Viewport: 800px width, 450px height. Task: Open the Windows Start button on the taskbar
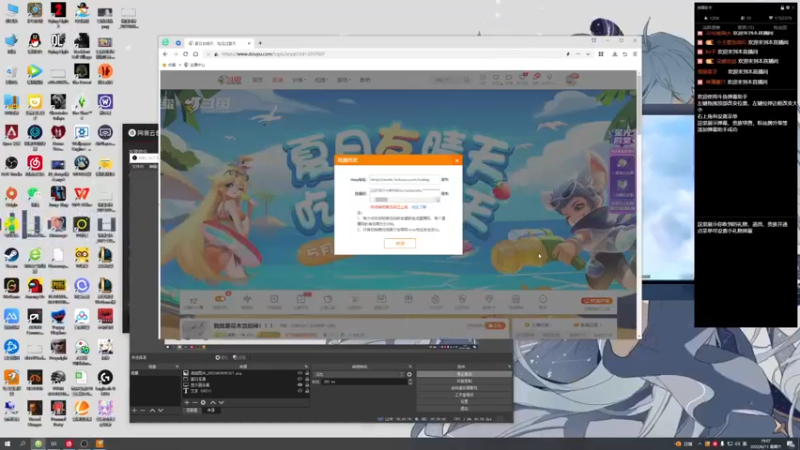tap(7, 444)
